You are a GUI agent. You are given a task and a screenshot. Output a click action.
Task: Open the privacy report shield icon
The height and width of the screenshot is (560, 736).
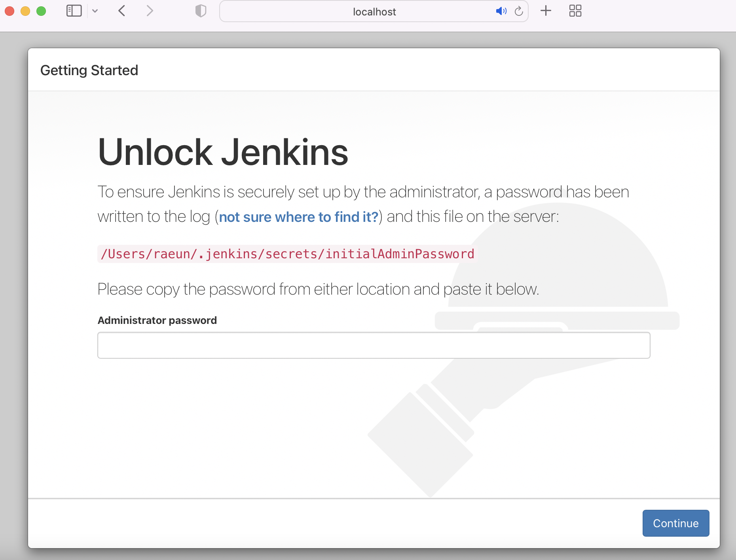tap(201, 11)
